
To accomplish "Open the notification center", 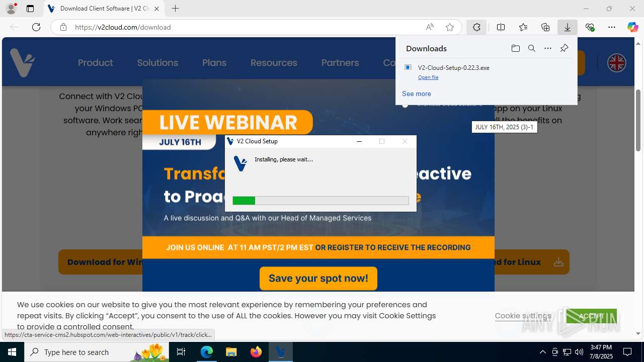I will [627, 352].
